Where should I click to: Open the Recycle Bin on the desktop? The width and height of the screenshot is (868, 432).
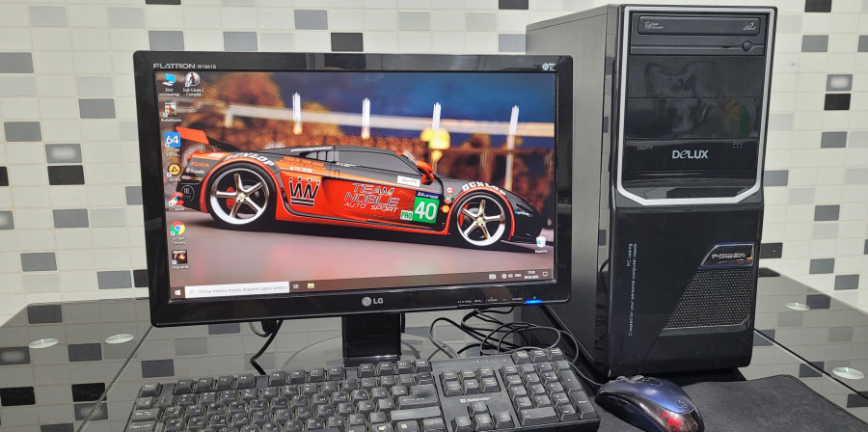[x=541, y=239]
